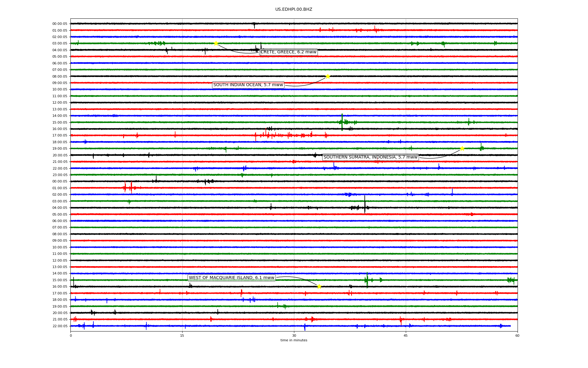Image resolution: width=588 pixels, height=368 pixels.
Task: Click the yellow star for the Crete event
Action: point(216,43)
